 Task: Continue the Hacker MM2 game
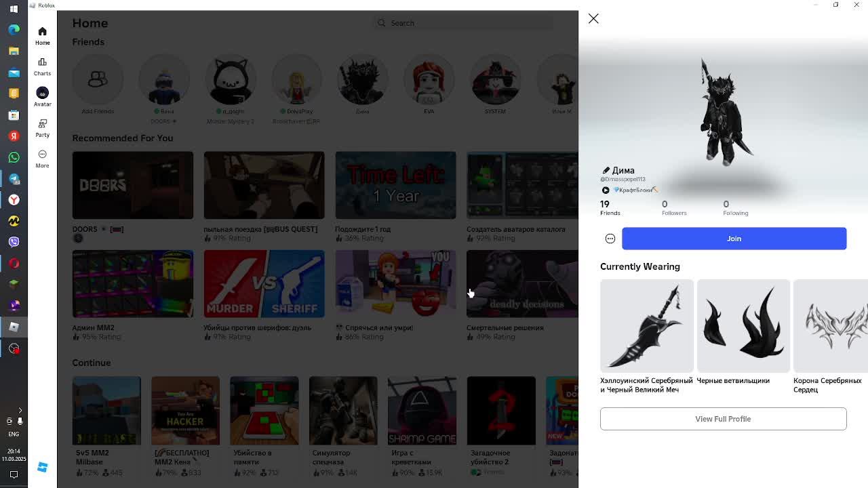click(185, 411)
